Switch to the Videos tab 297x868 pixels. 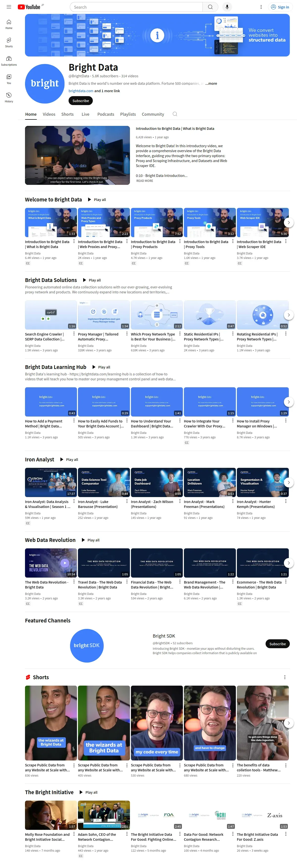coord(49,114)
